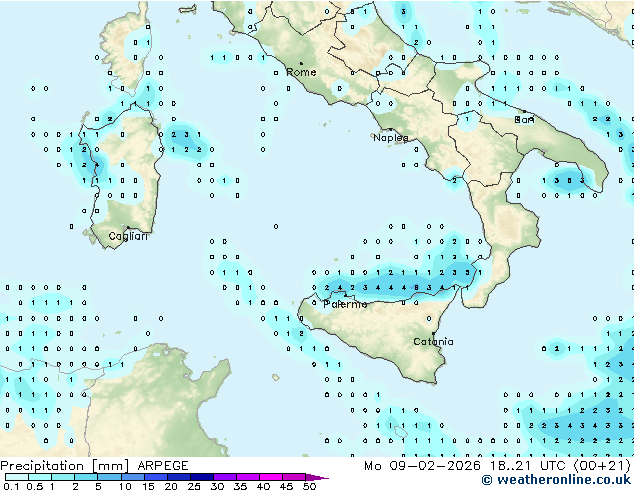This screenshot has height=490, width=634.
Task: Click the Catania city label
Action: (x=433, y=342)
